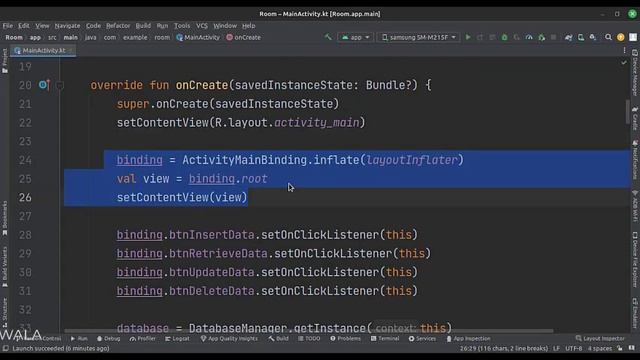
Task: Click the Attach Debugger to Android Process icon
Action: [x=541, y=37]
